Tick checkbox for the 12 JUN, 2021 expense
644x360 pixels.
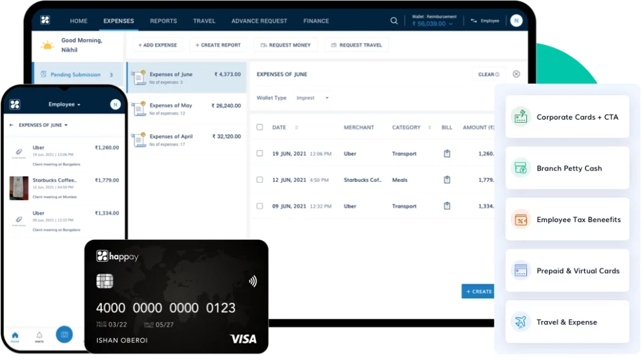click(x=260, y=179)
